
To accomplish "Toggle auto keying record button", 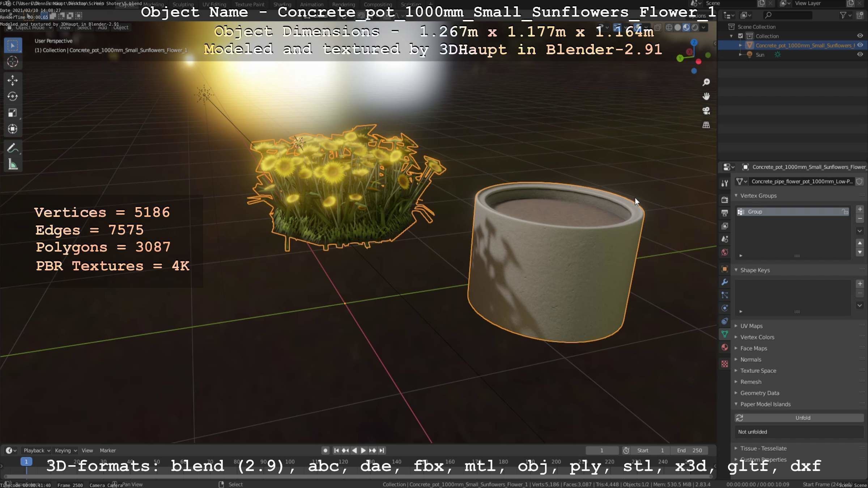I will pyautogui.click(x=325, y=450).
